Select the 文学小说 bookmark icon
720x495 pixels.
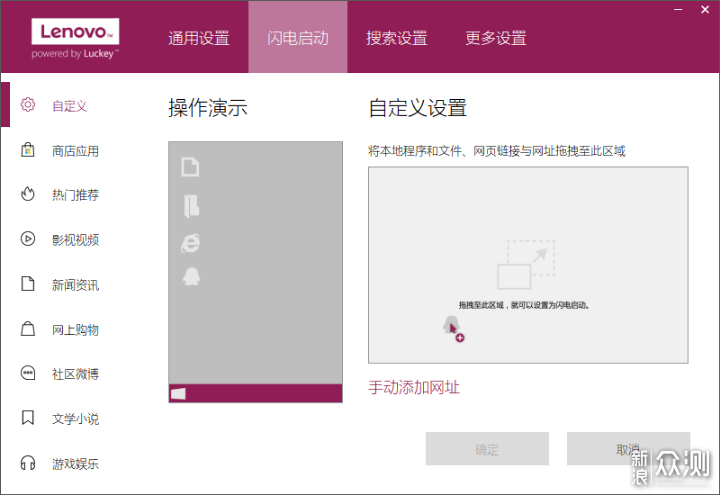pos(28,418)
